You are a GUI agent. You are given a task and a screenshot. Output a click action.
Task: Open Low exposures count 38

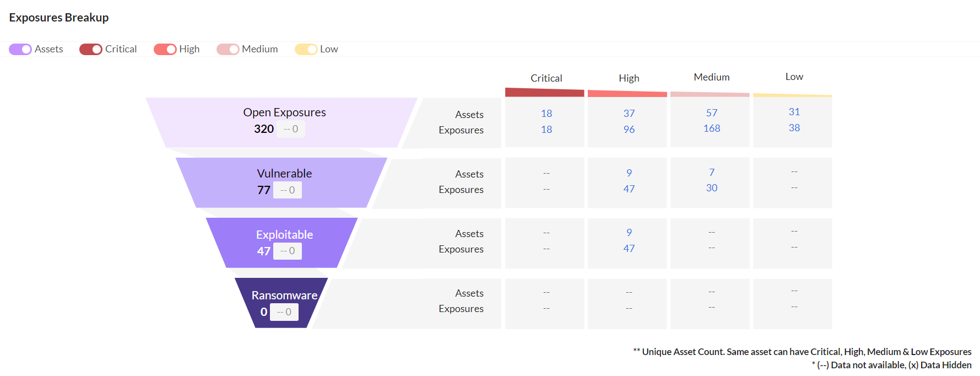coord(794,128)
